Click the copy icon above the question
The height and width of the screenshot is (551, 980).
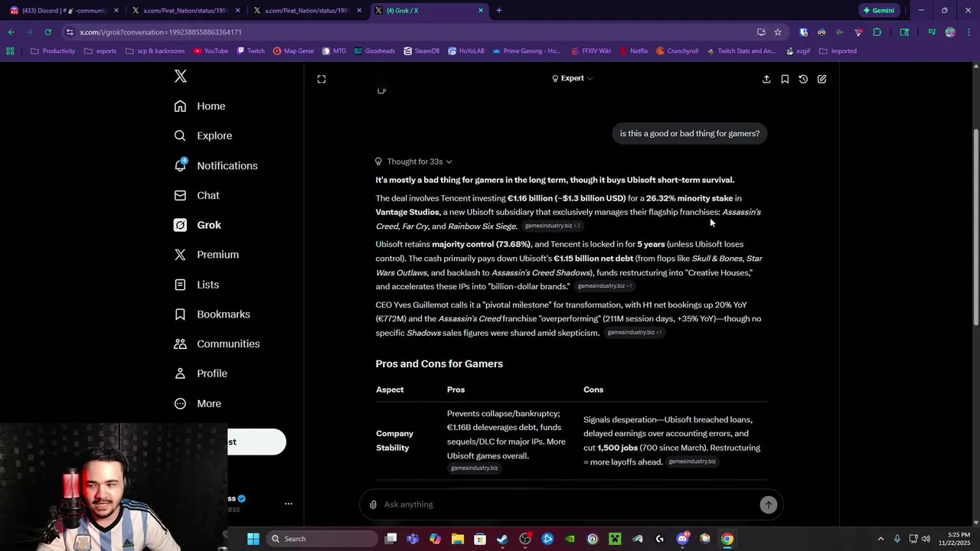pyautogui.click(x=381, y=90)
